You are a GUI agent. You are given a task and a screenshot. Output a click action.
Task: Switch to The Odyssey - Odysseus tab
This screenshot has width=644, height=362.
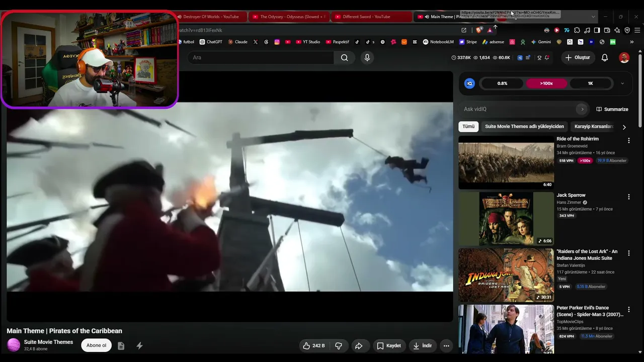289,17
